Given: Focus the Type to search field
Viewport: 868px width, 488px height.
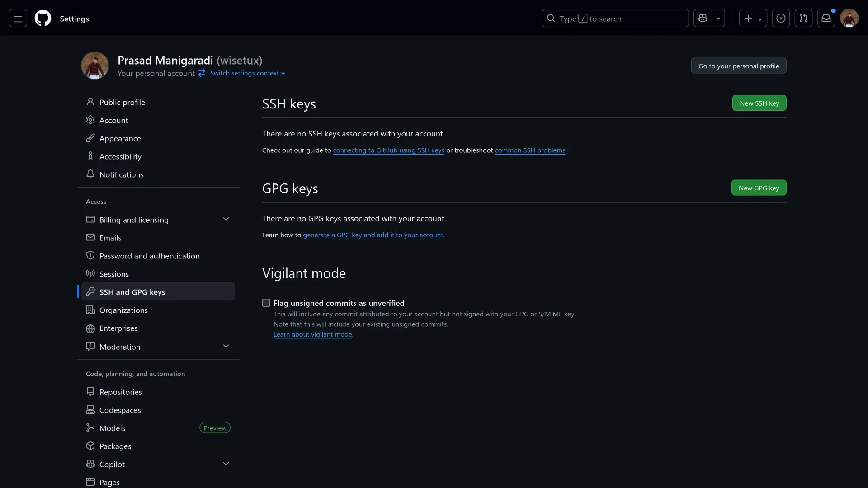Looking at the screenshot, I should 615,19.
